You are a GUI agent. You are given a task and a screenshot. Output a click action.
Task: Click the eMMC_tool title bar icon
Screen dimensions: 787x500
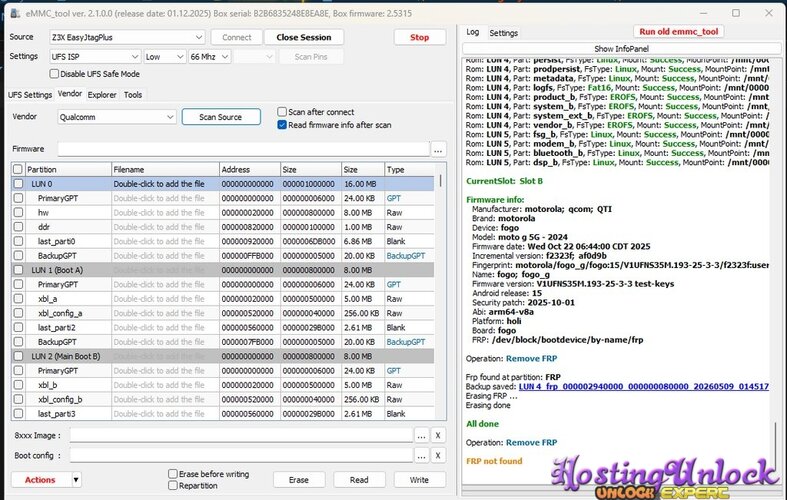[15, 14]
